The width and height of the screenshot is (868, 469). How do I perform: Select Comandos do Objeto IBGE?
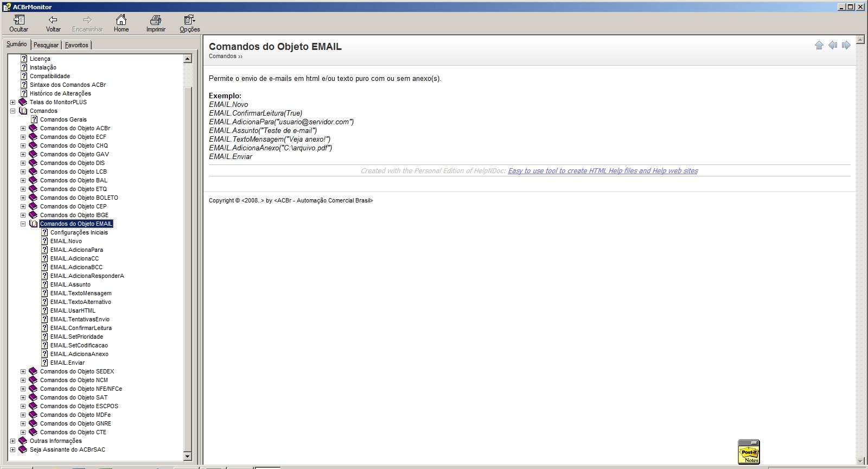(74, 215)
